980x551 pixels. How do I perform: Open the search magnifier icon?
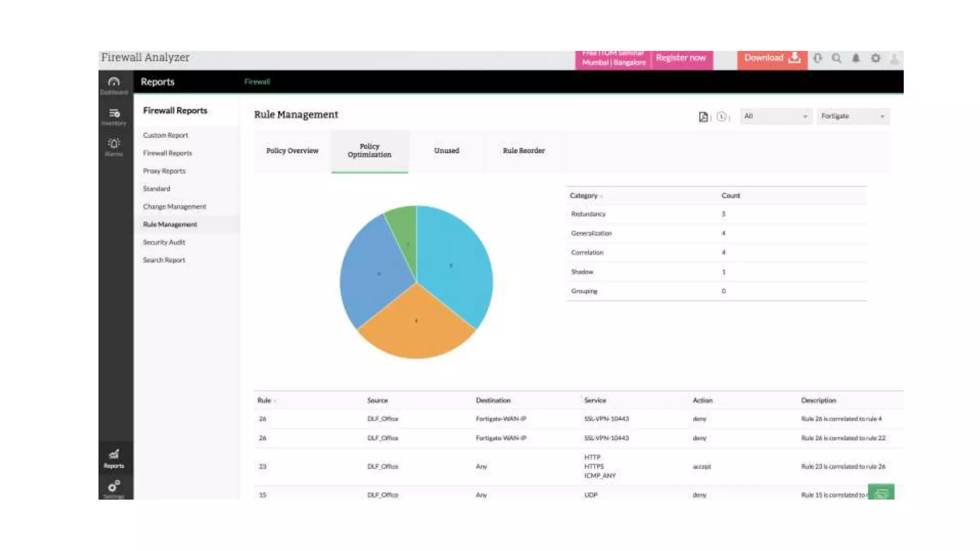tap(836, 58)
